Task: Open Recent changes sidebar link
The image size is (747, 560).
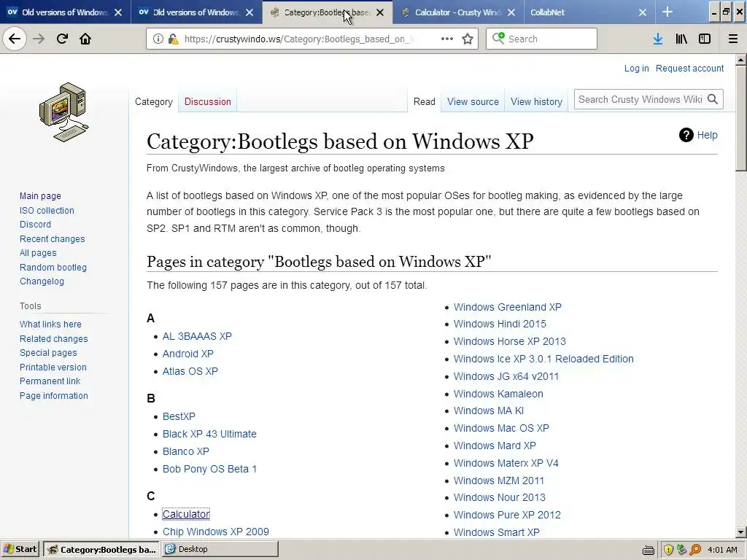Action: [x=52, y=238]
